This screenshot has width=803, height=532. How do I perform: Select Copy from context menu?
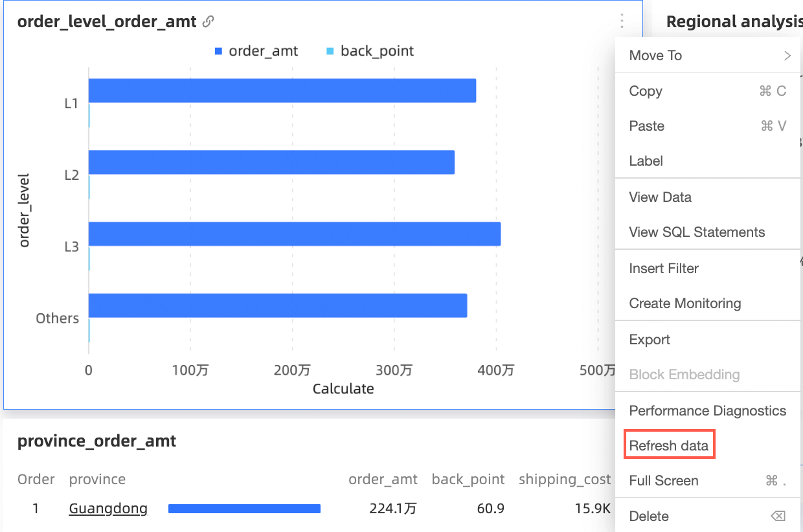click(646, 91)
